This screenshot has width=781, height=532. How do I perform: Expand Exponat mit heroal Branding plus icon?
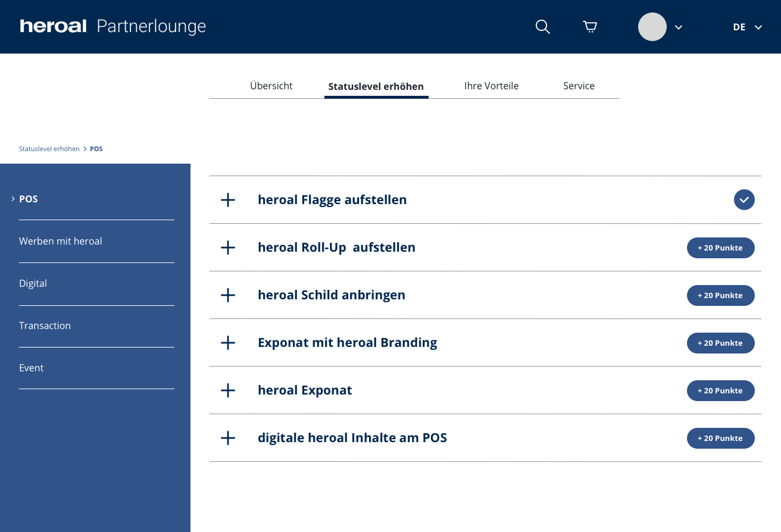(x=228, y=343)
